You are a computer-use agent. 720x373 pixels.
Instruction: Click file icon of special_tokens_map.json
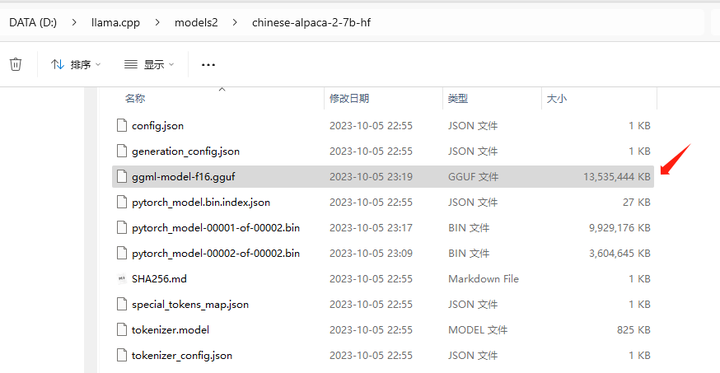pyautogui.click(x=122, y=304)
